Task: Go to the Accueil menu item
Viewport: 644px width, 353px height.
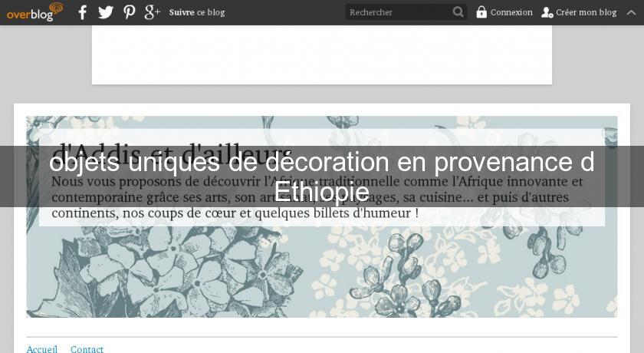Action: [x=42, y=349]
